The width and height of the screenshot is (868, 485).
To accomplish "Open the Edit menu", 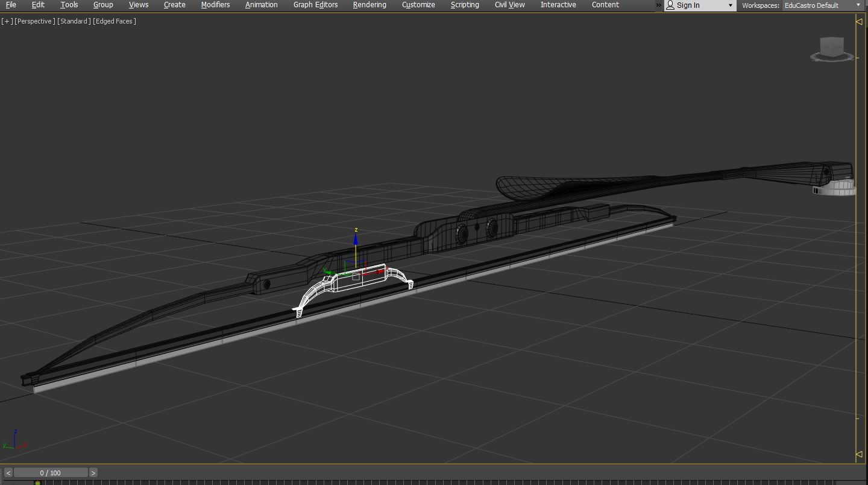I will tap(38, 5).
